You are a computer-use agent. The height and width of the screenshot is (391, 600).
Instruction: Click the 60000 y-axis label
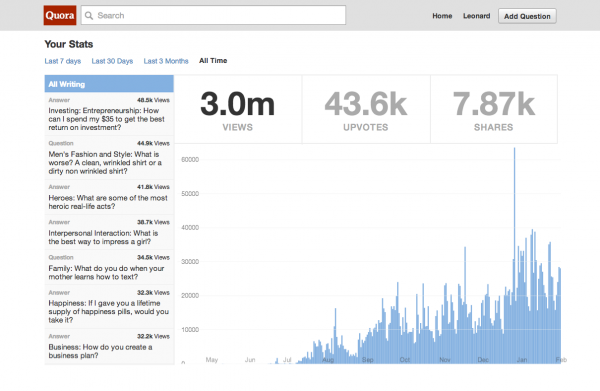coord(190,160)
